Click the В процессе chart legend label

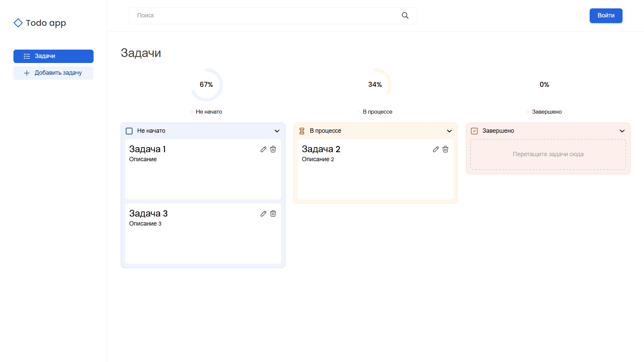[377, 112]
